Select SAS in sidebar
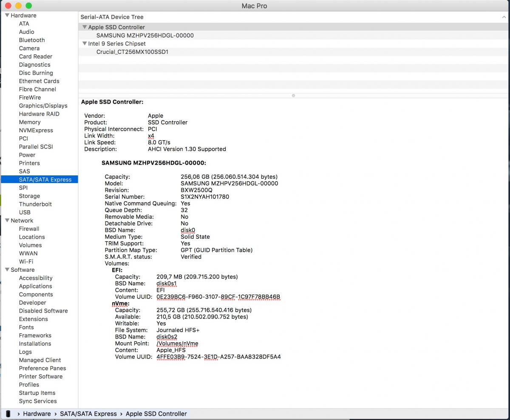This screenshot has width=510, height=420. [x=25, y=171]
